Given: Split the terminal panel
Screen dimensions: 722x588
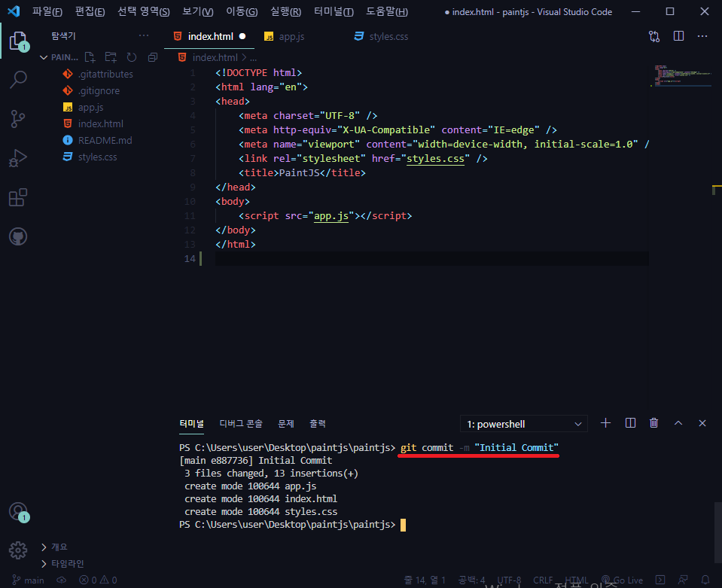Looking at the screenshot, I should click(x=630, y=423).
